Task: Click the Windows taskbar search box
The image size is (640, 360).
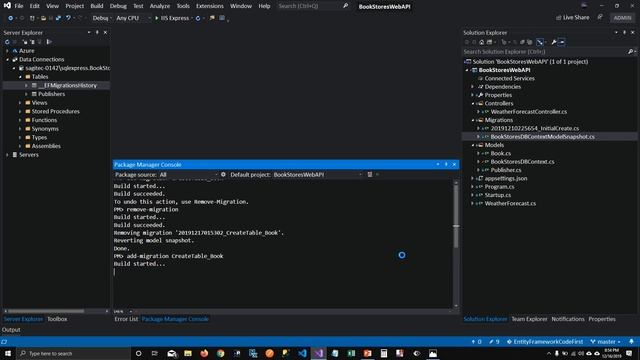Action: coord(73,353)
